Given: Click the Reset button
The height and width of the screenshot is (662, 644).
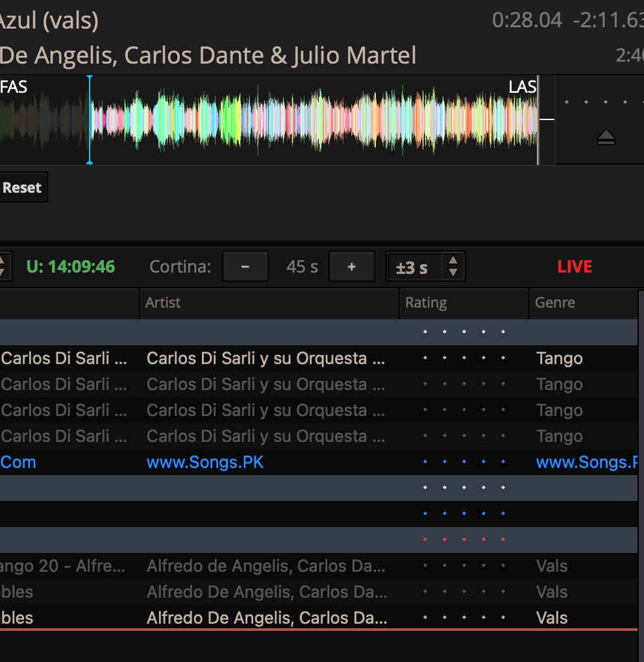Looking at the screenshot, I should tap(22, 188).
